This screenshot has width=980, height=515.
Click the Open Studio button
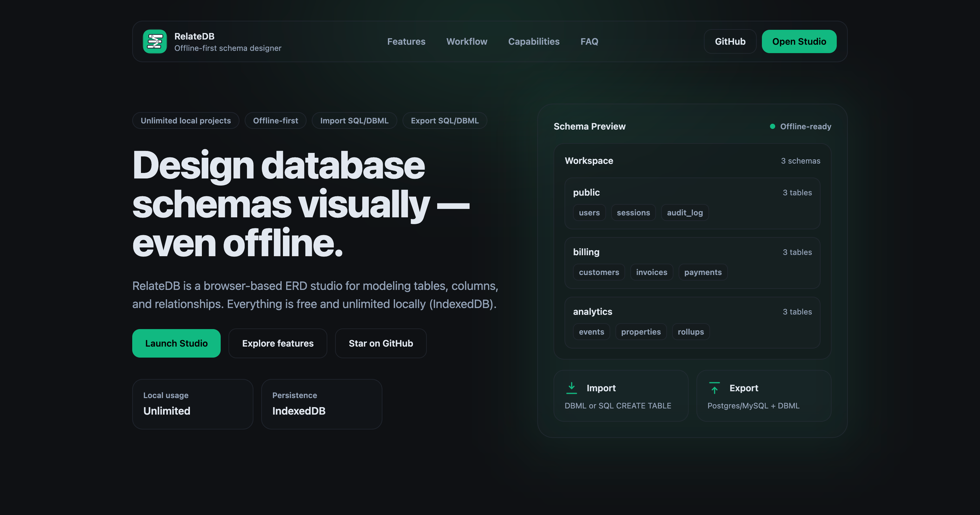click(799, 41)
